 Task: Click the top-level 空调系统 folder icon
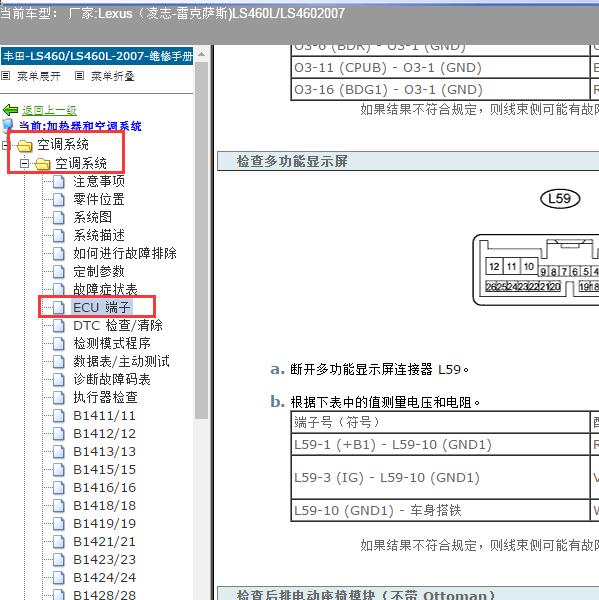pos(25,145)
